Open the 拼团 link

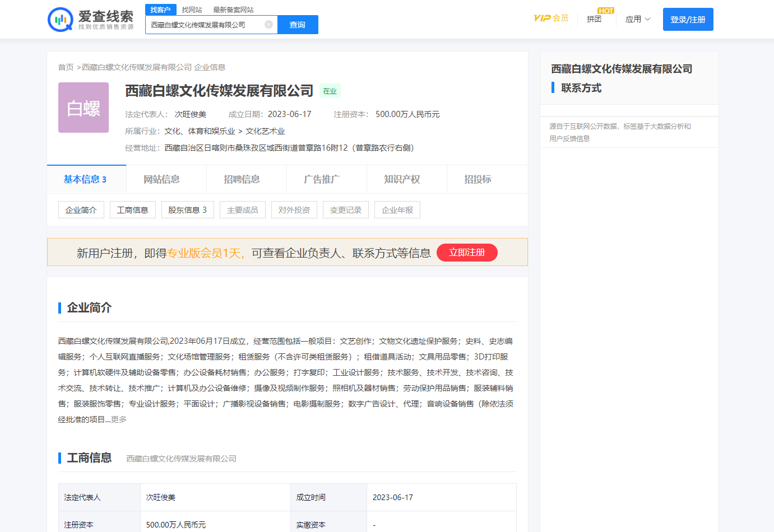594,19
